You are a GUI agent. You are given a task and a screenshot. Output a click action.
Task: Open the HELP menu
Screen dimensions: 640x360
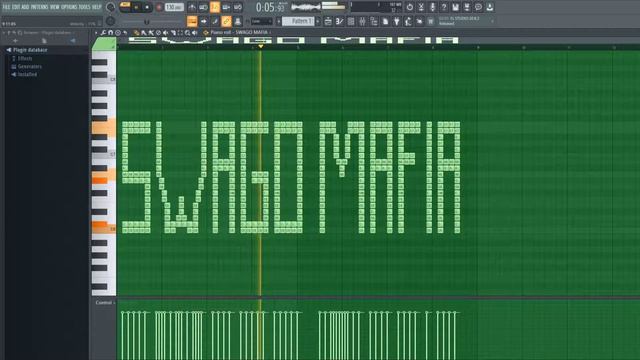(97, 7)
